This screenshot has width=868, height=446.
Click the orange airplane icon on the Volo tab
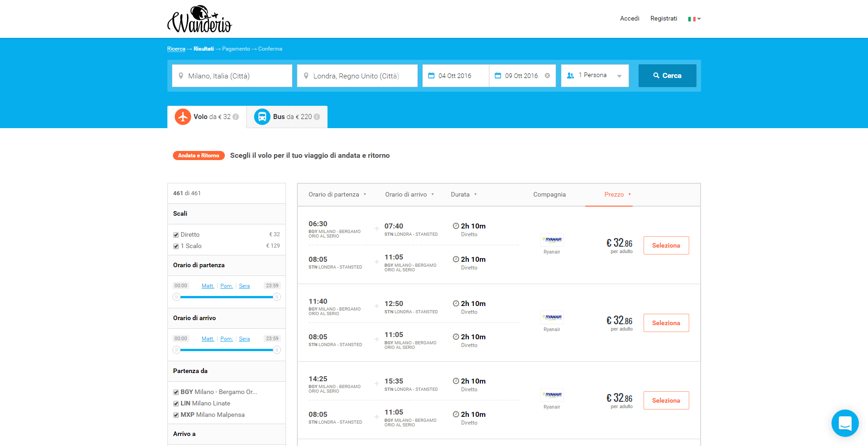tap(183, 117)
